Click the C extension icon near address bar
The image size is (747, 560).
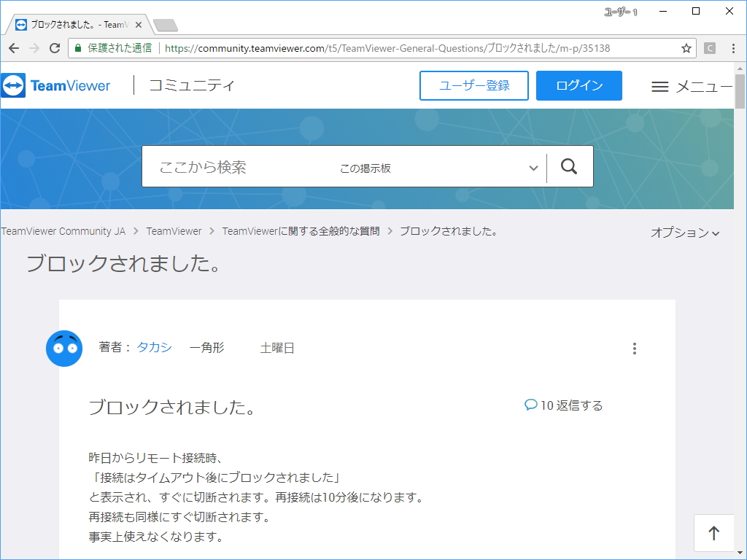tap(709, 48)
